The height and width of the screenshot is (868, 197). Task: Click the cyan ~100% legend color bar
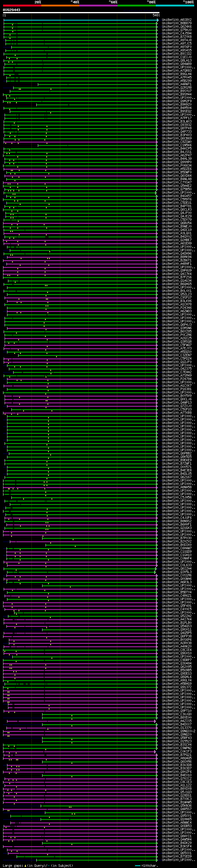(175, 6)
